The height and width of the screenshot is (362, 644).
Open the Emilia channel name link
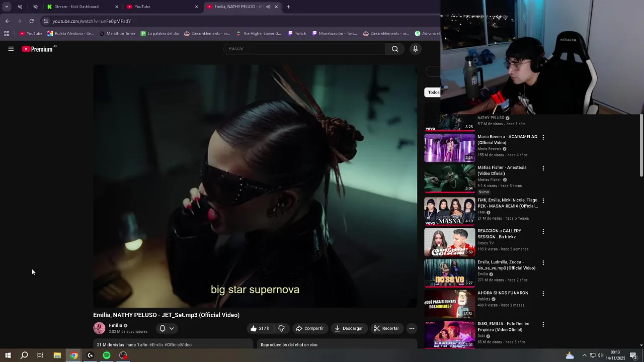116,325
